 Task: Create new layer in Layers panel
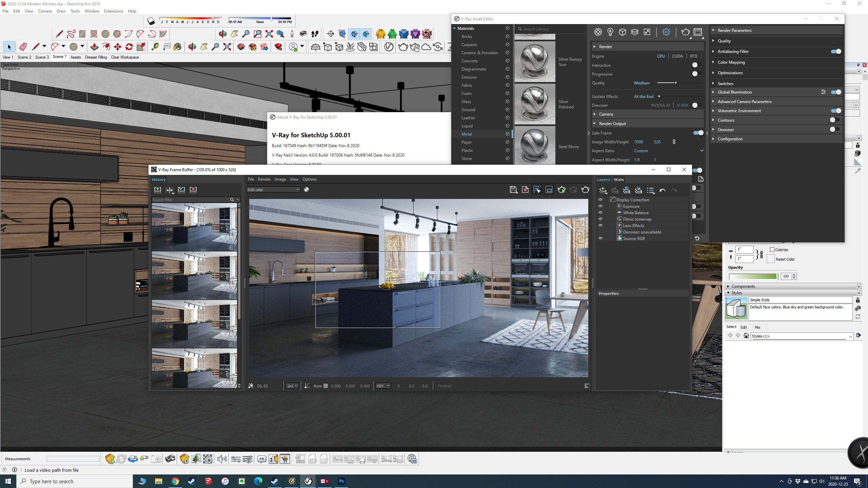(x=603, y=190)
